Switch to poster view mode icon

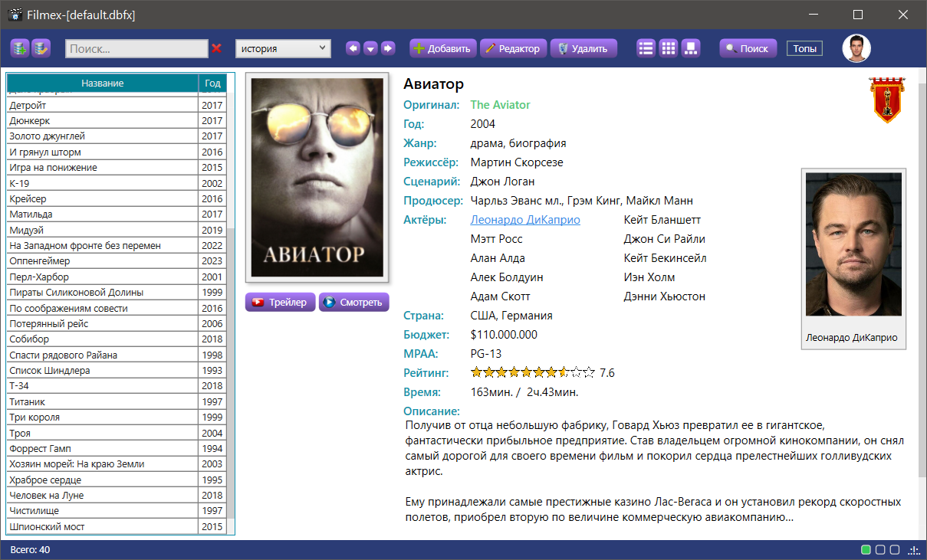point(691,48)
